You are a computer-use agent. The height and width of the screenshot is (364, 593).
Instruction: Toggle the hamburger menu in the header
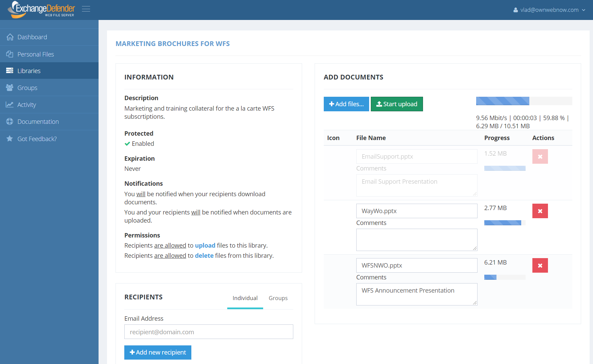[86, 9]
